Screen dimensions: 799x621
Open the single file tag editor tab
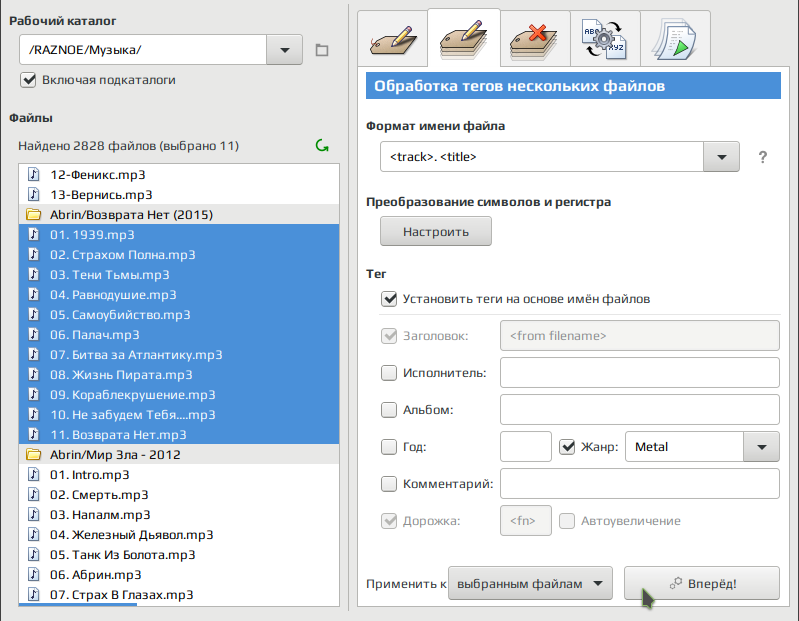tap(393, 39)
